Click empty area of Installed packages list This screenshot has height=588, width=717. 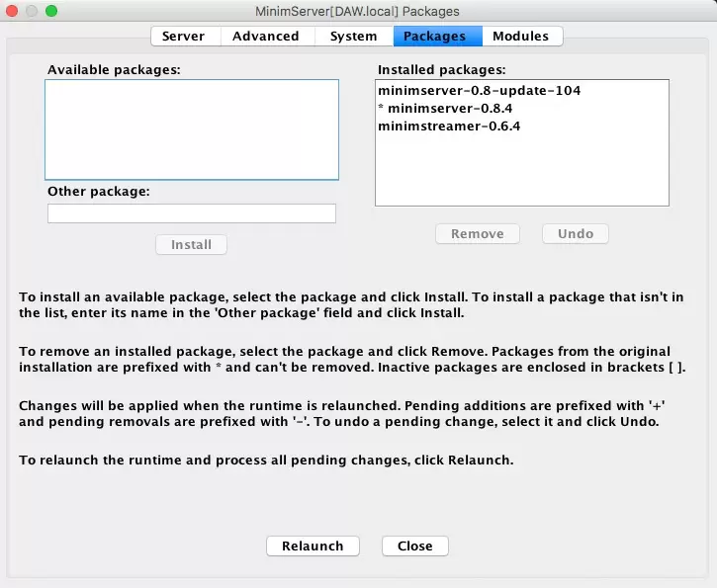[x=521, y=173]
